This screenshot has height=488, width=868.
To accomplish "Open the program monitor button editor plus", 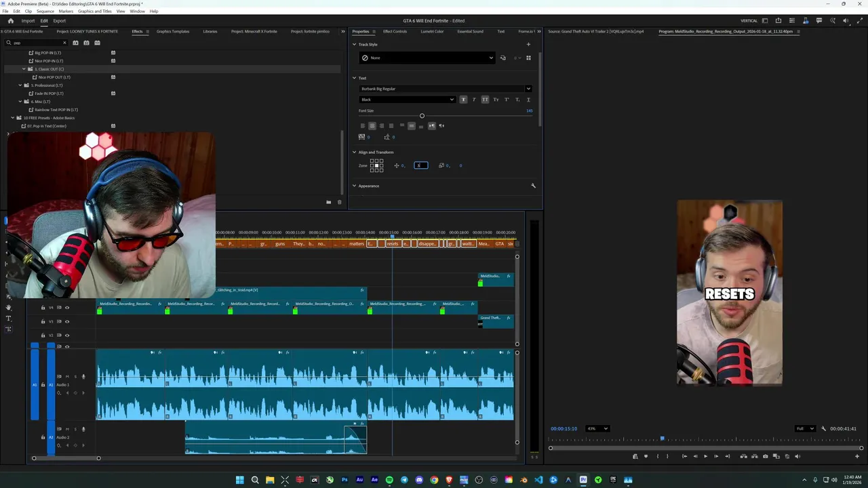I will (856, 456).
